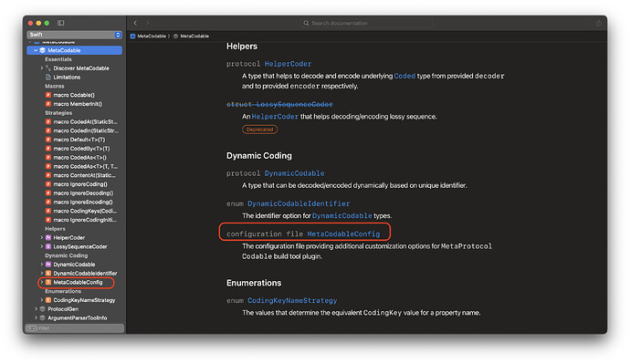Click the sidebar filter field
Screen dimensions: 630x364
[x=75, y=328]
